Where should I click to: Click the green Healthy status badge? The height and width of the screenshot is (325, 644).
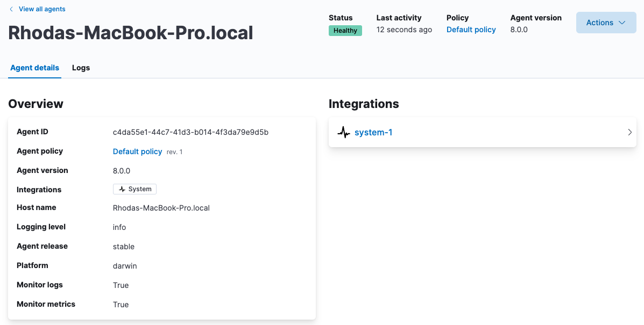click(345, 31)
